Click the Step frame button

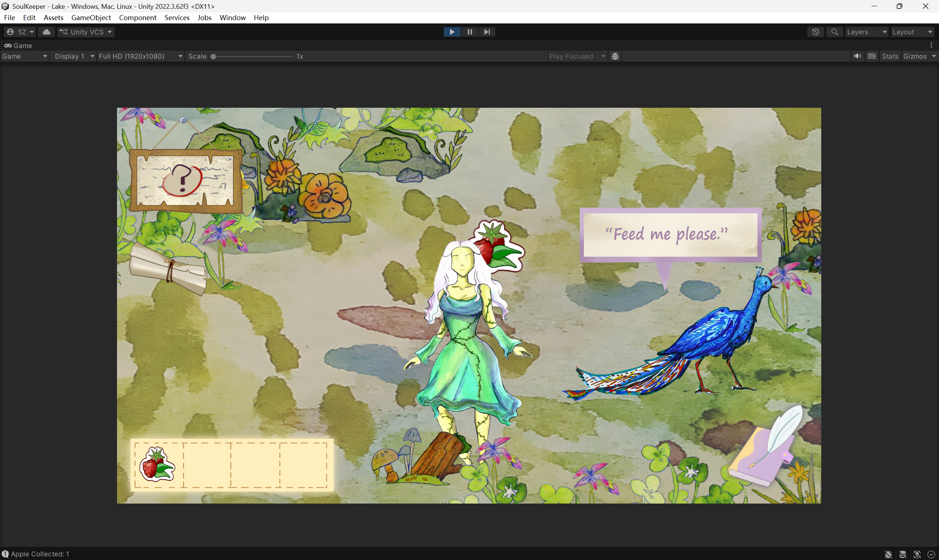coord(487,32)
